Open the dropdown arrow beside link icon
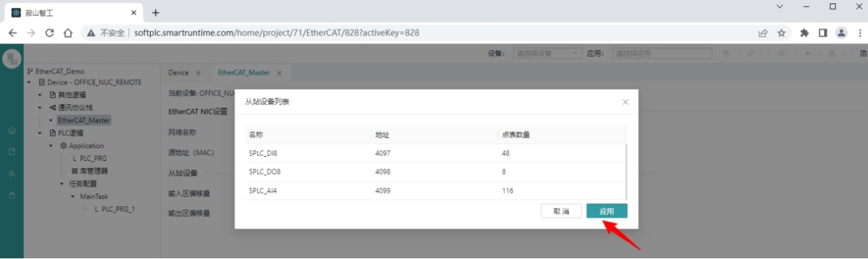868x259 pixels. (761, 53)
